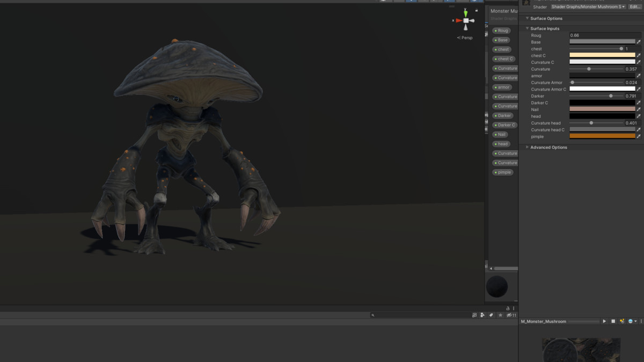Toggle the blue shader ball icon on the material bar
The height and width of the screenshot is (362, 644).
pyautogui.click(x=630, y=321)
